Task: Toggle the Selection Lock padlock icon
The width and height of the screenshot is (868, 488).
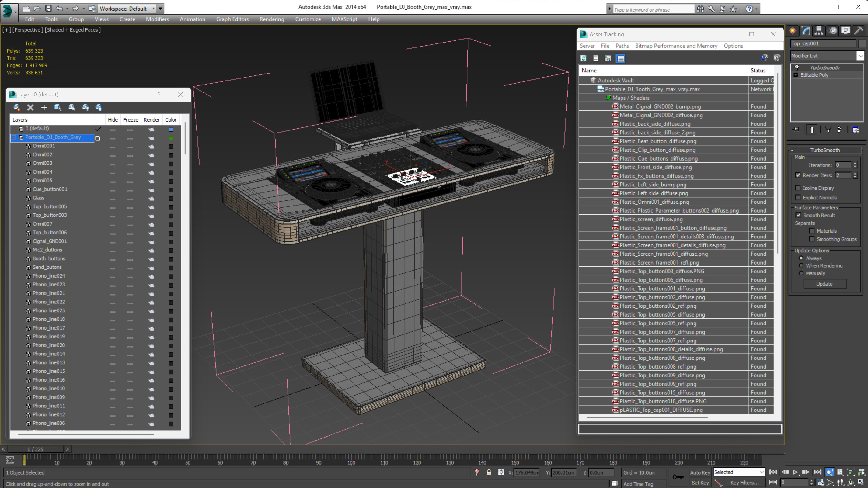Action: point(489,472)
